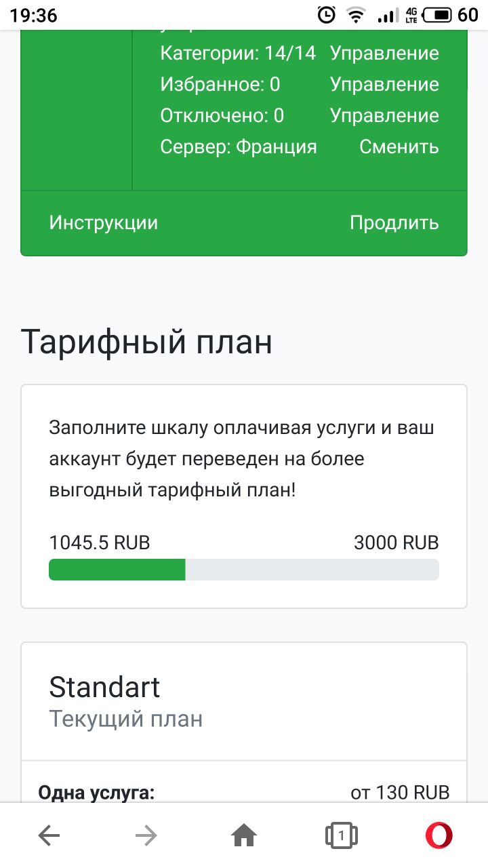Click Сменить to change server
The width and height of the screenshot is (488, 868).
point(399,146)
